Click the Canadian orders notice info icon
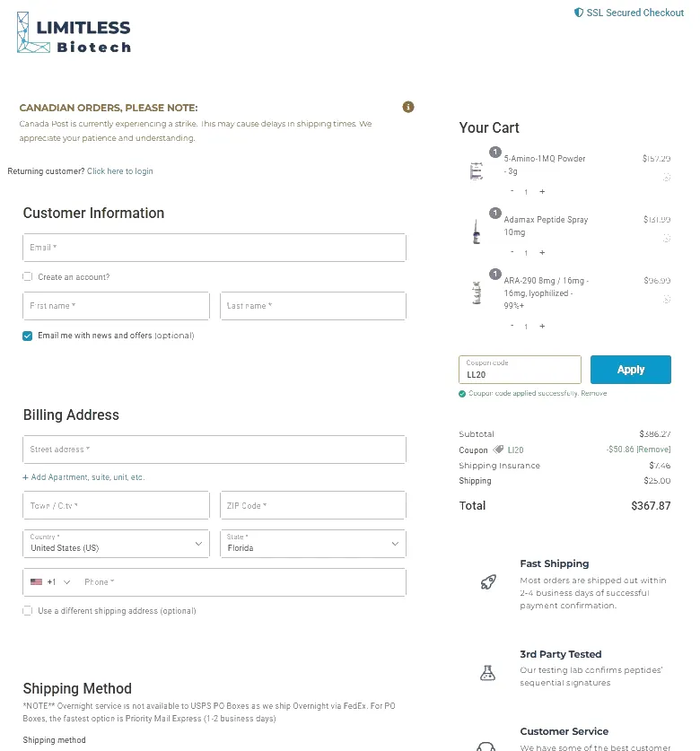The image size is (700, 751). coord(407,107)
